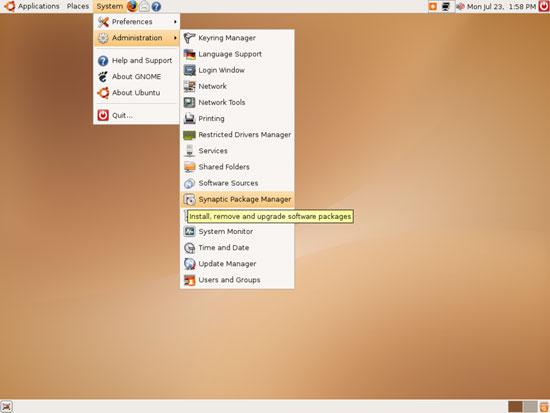Switch to the first workspace
The width and height of the screenshot is (550, 413).
515,407
